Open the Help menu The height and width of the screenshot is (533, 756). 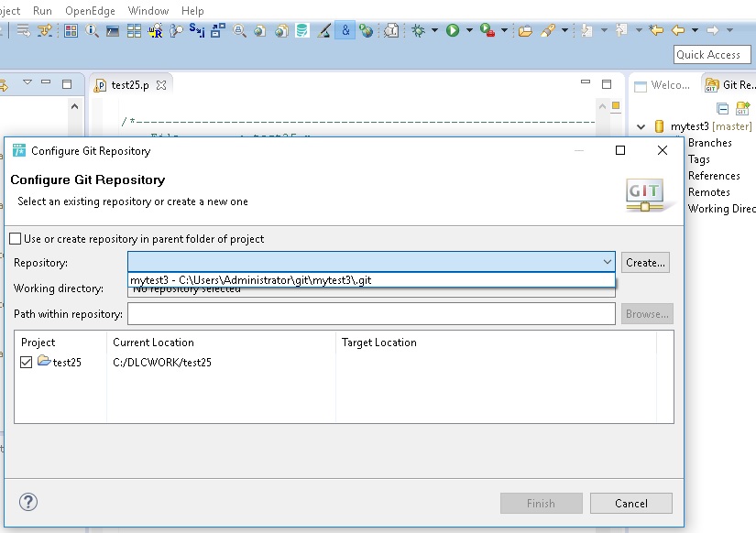192,11
